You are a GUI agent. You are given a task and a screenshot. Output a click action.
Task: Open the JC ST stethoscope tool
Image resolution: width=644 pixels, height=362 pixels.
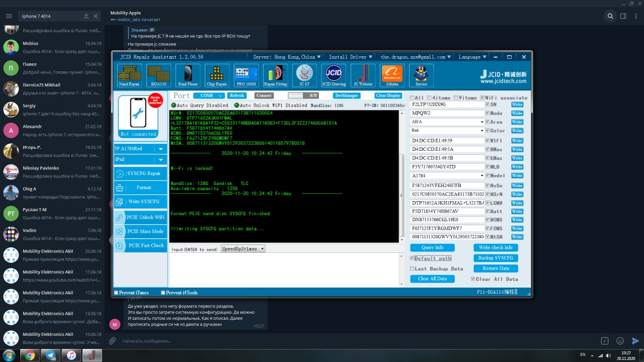(304, 75)
